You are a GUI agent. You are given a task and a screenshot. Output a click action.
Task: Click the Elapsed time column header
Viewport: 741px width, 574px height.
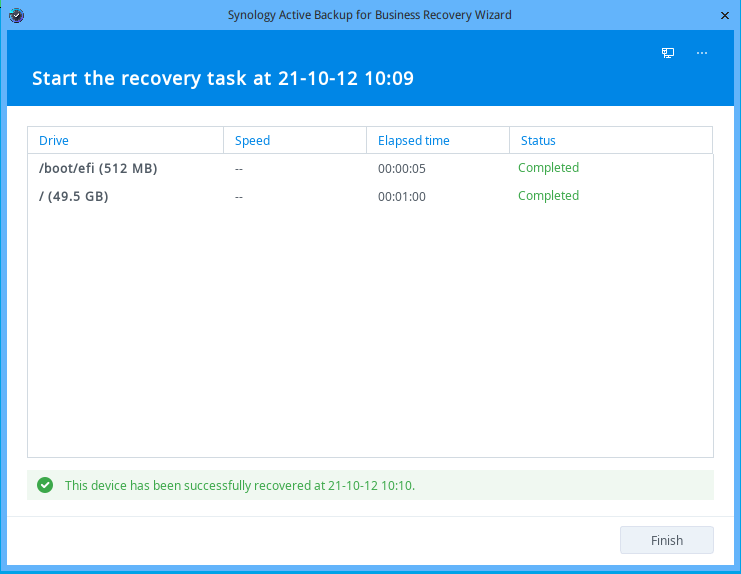413,141
